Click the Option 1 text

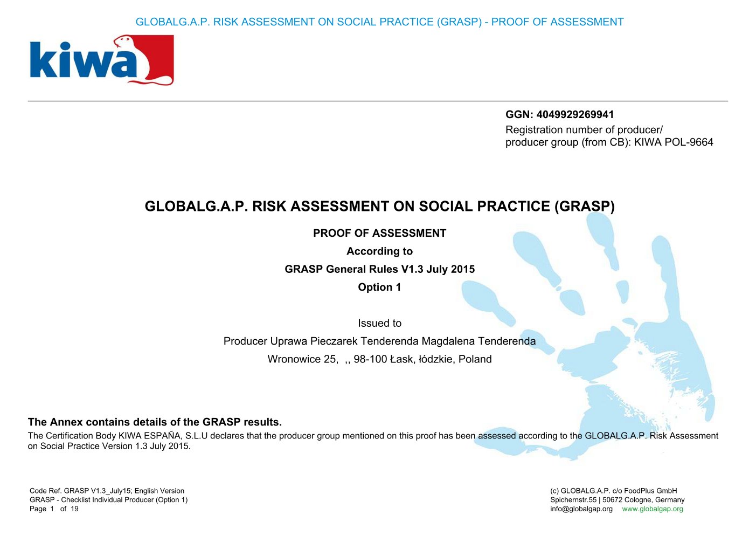tap(379, 287)
